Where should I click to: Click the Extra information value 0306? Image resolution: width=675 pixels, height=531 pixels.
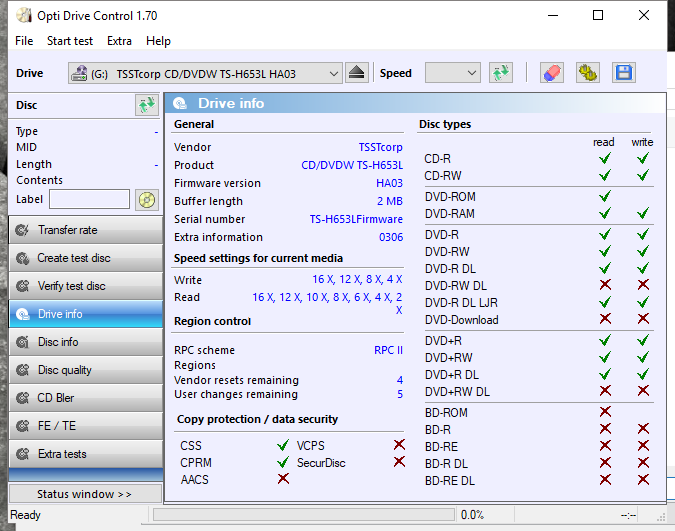[x=391, y=237]
